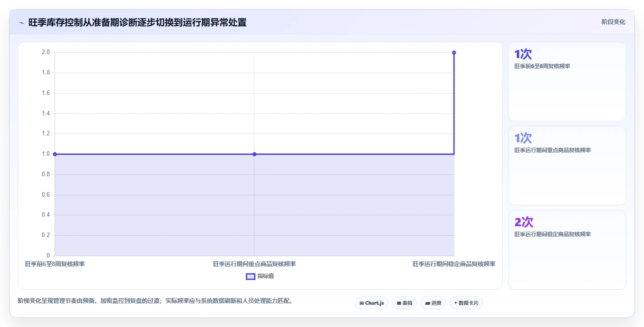This screenshot has height=327, width=644.
Task: Click the lightning icon beside the title
Action: click(22, 23)
